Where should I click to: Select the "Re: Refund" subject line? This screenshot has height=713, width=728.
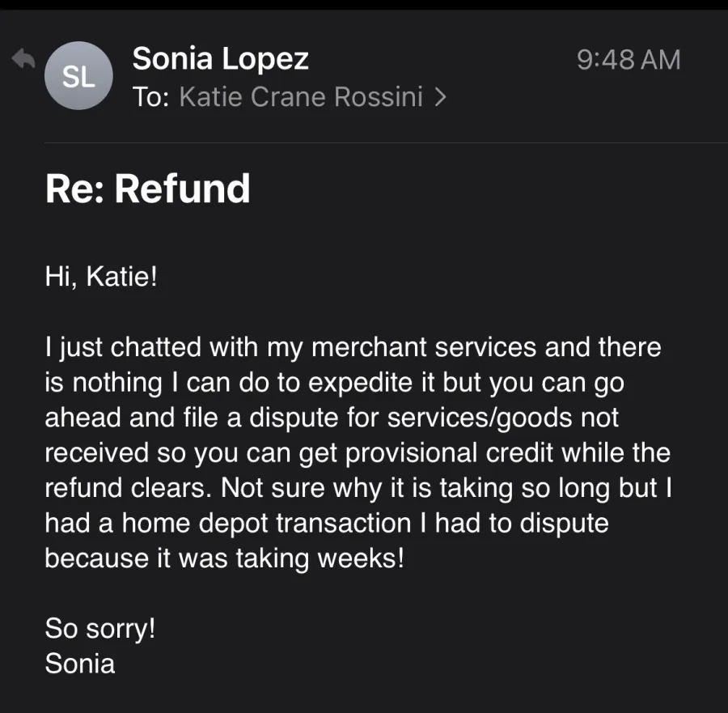(x=148, y=188)
